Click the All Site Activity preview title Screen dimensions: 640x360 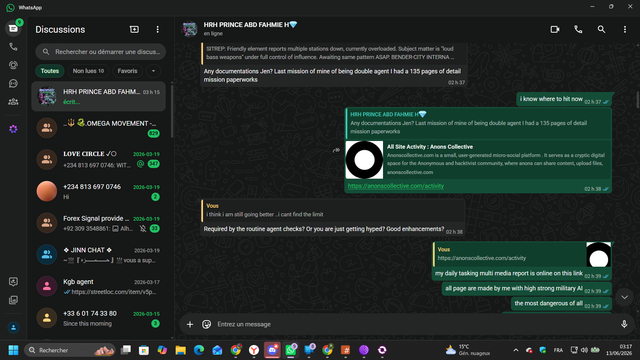tap(430, 147)
